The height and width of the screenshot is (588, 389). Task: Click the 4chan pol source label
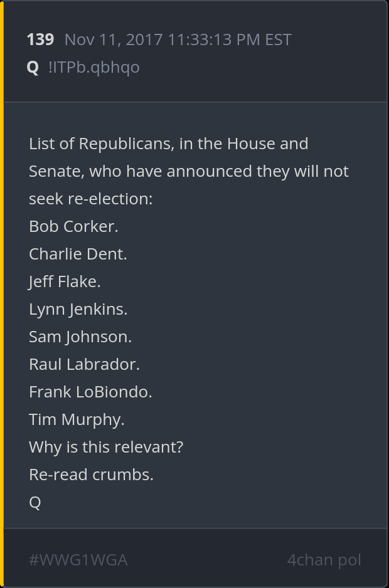tap(324, 560)
